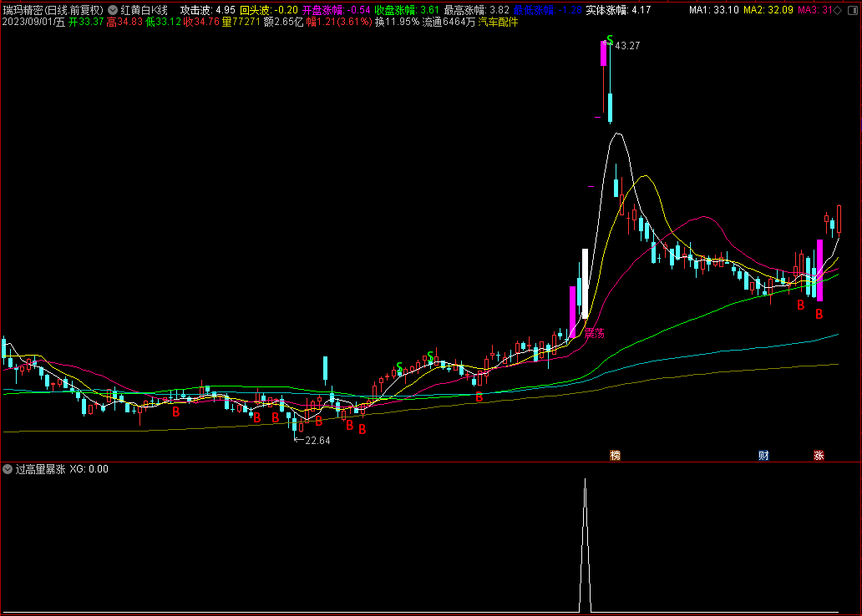Click the XG signal spike in sub-chart
This screenshot has height=616, width=862.
pos(585,544)
